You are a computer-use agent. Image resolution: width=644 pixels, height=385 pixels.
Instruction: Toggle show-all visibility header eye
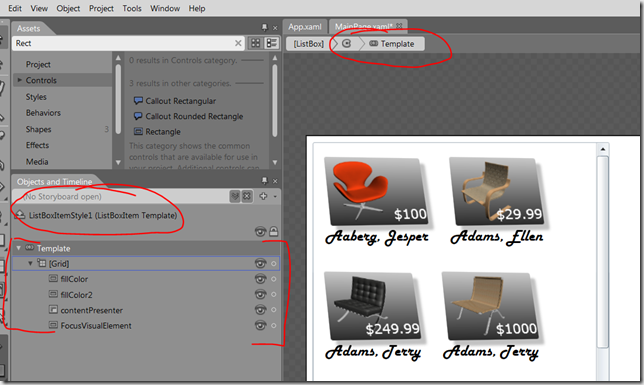point(260,232)
